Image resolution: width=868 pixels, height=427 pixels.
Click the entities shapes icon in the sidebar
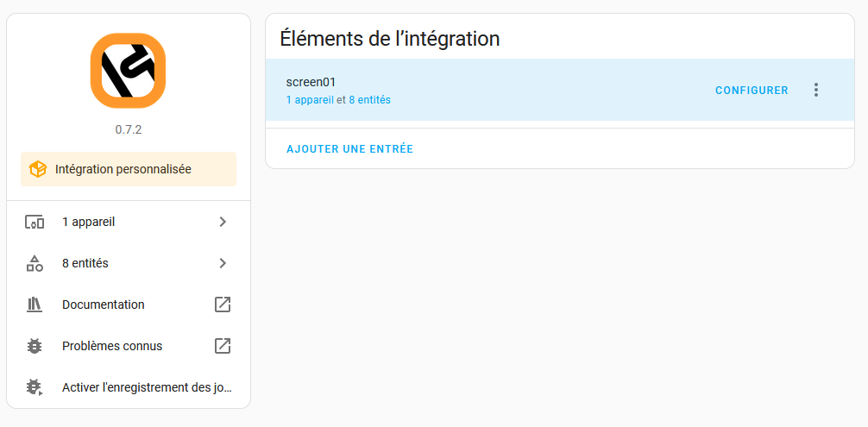tap(35, 263)
